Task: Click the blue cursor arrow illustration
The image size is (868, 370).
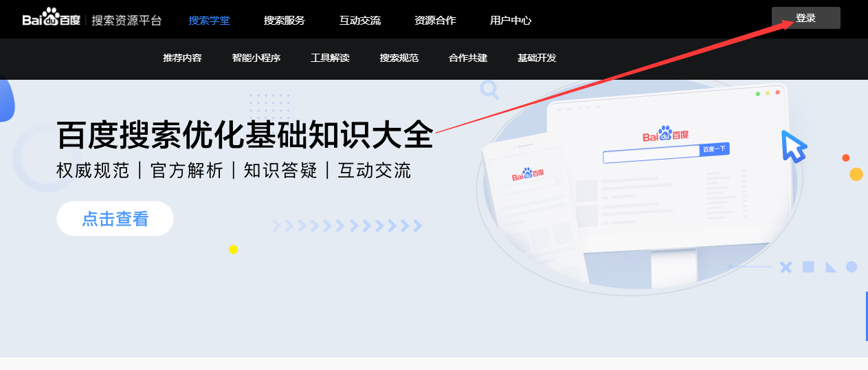Action: pyautogui.click(x=794, y=146)
